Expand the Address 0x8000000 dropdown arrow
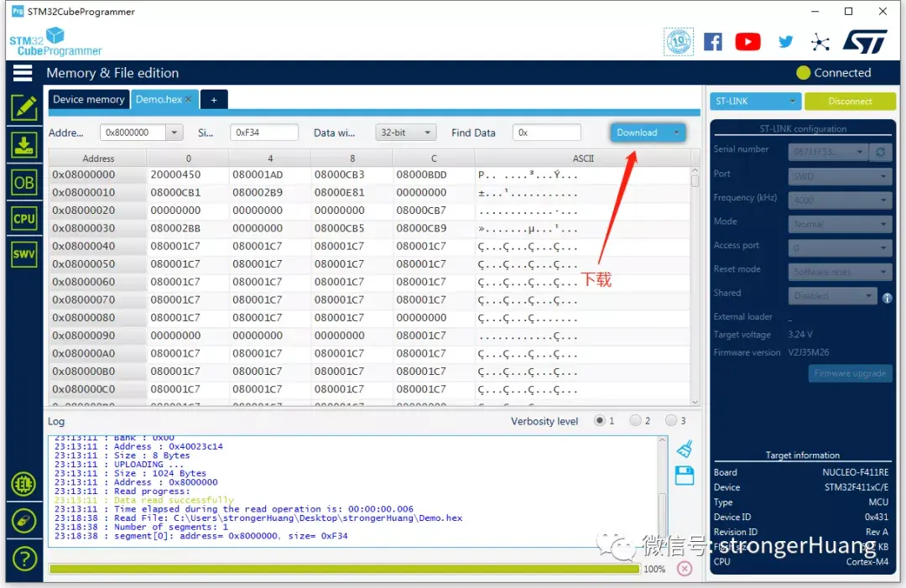The height and width of the screenshot is (588, 906). [174, 133]
